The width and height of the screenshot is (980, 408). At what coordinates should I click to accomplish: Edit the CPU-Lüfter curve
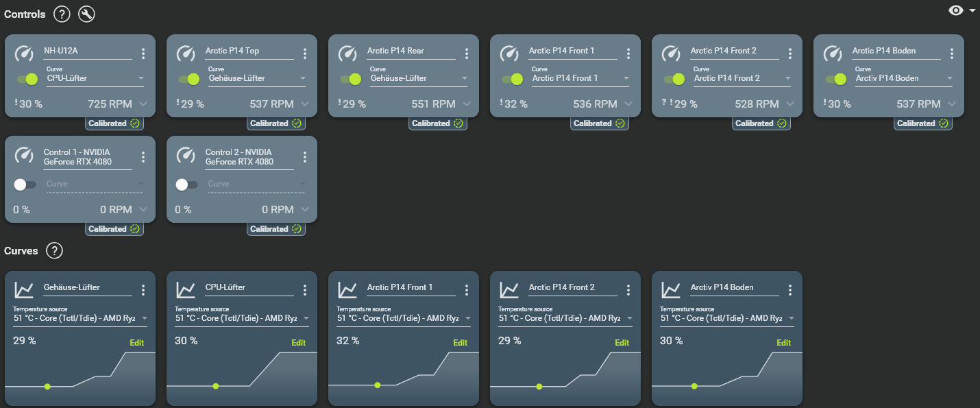pos(299,343)
